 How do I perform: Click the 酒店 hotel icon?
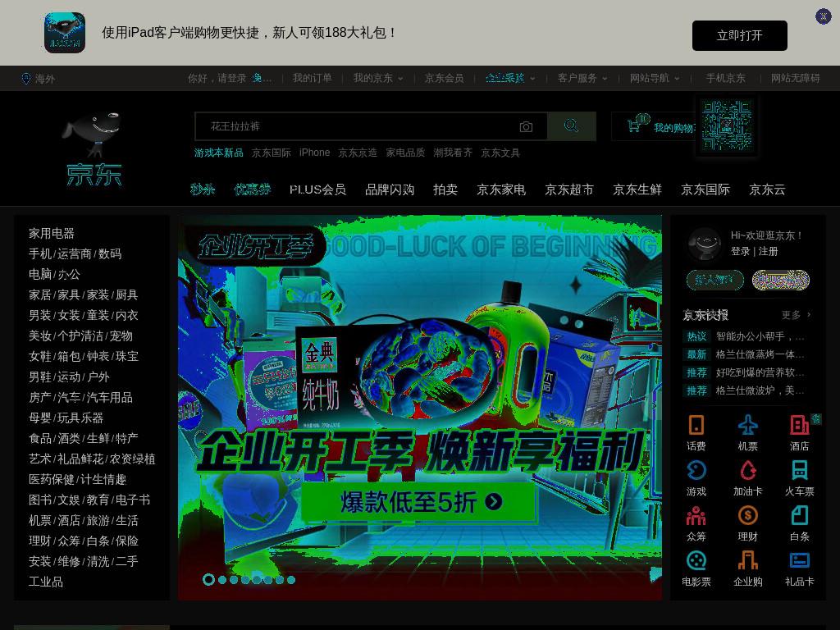(799, 426)
